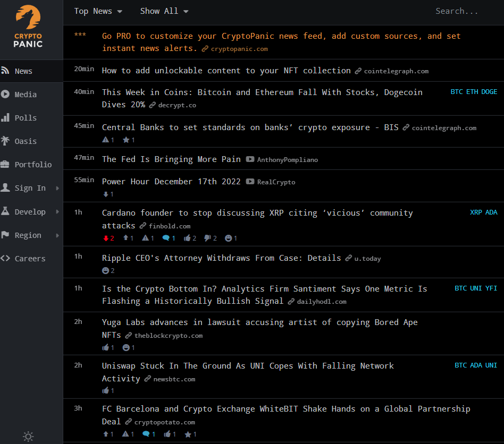Viewport: 504px width, 444px height.
Task: Click the 20min timestamp
Action: pyautogui.click(x=84, y=69)
